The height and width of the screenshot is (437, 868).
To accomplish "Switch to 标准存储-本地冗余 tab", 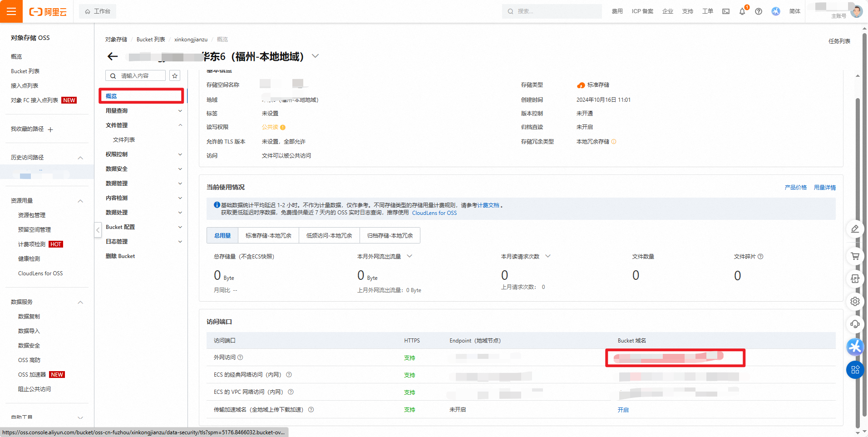I will click(x=268, y=236).
